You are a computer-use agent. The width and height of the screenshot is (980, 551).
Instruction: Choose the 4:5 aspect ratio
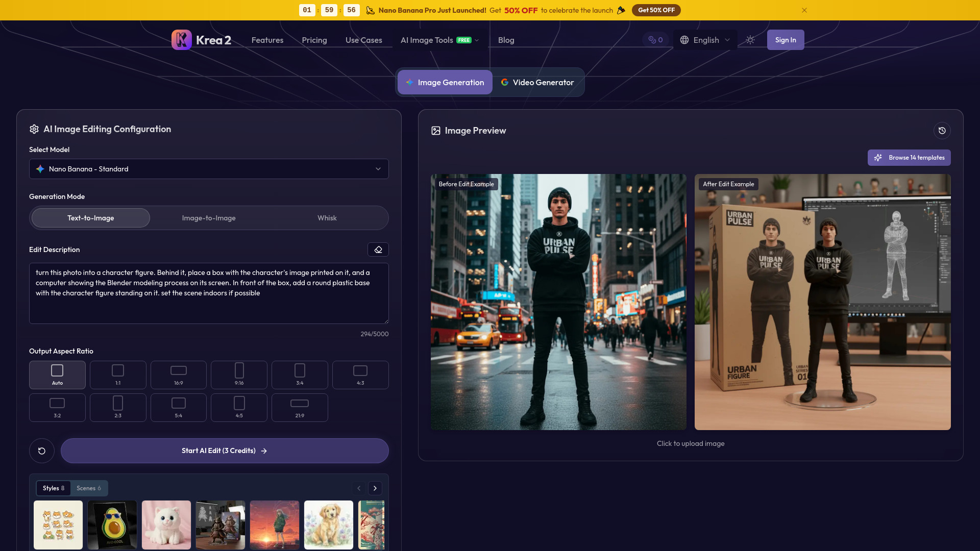coord(239,408)
